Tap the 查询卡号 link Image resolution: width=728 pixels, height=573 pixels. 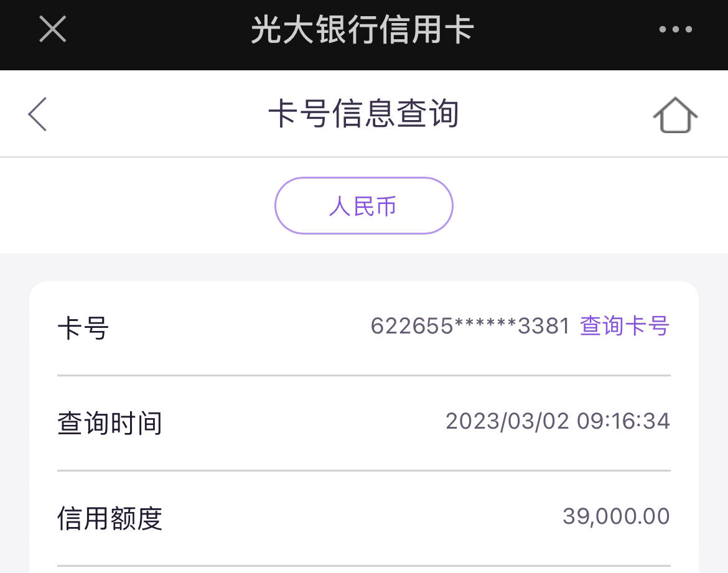point(625,325)
